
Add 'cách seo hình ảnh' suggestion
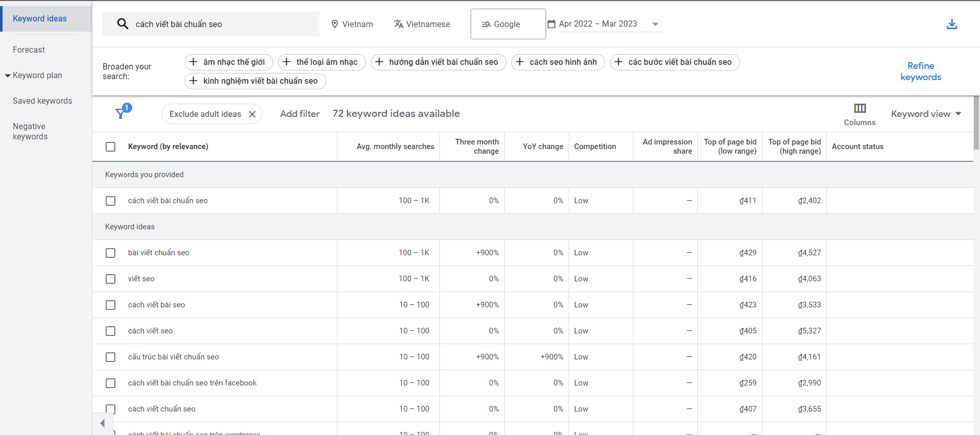pos(558,62)
